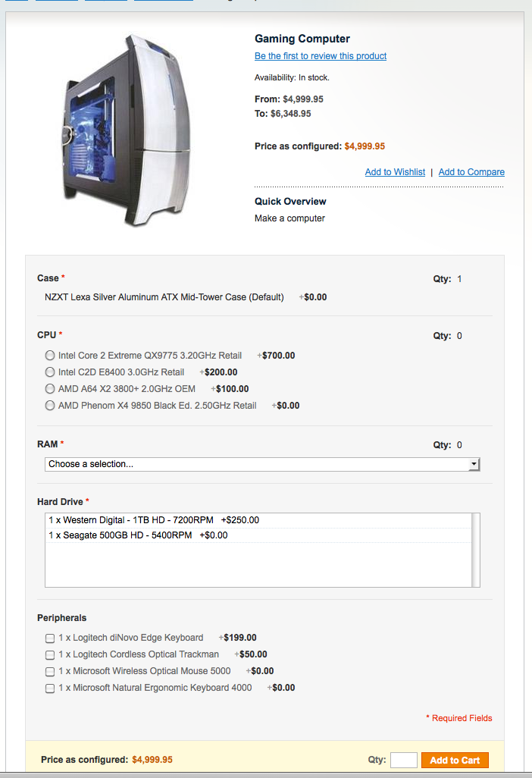Click the Qty input field

click(403, 761)
